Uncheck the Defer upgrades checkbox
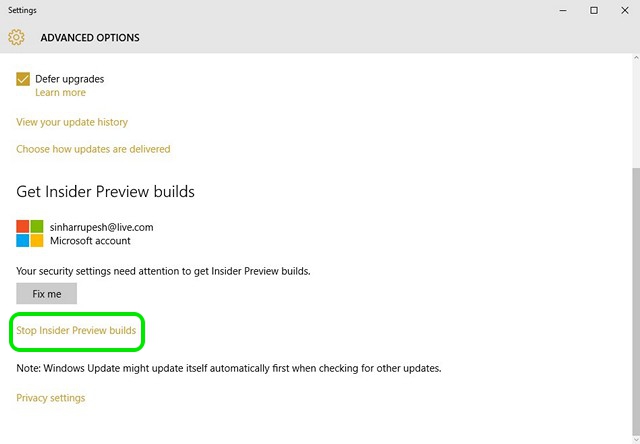The height and width of the screenshot is (444, 640). click(x=23, y=79)
